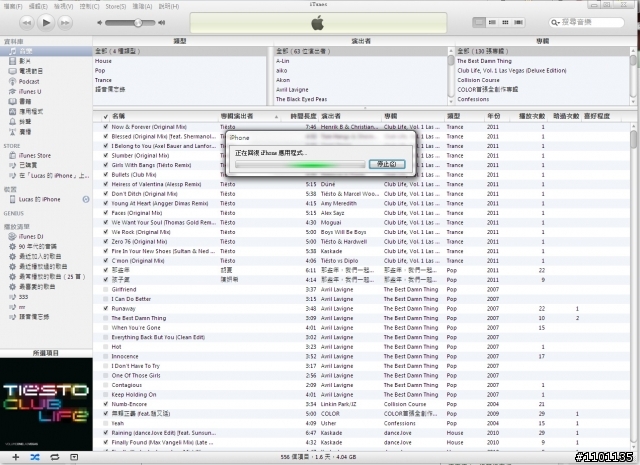
Task: Toggle repeat button at bottom
Action: click(54, 457)
